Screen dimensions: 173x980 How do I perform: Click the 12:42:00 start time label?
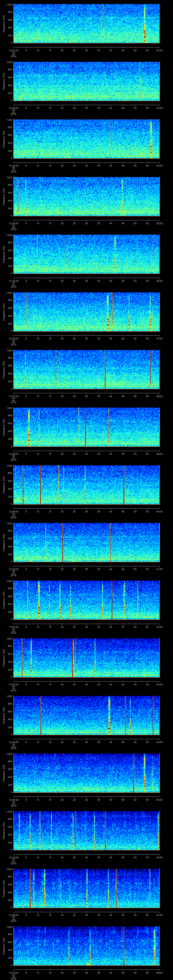[13, 684]
